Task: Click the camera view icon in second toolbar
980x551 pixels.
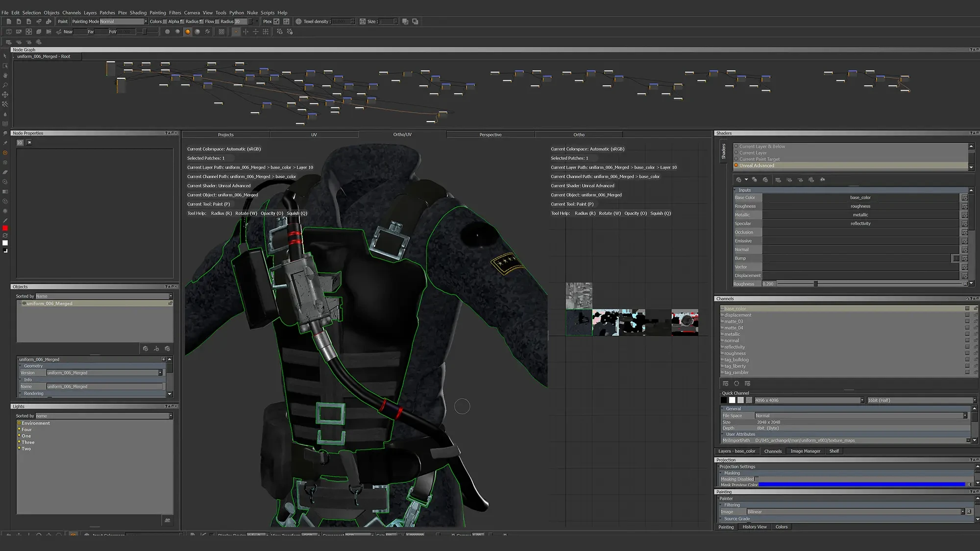Action: (x=19, y=32)
